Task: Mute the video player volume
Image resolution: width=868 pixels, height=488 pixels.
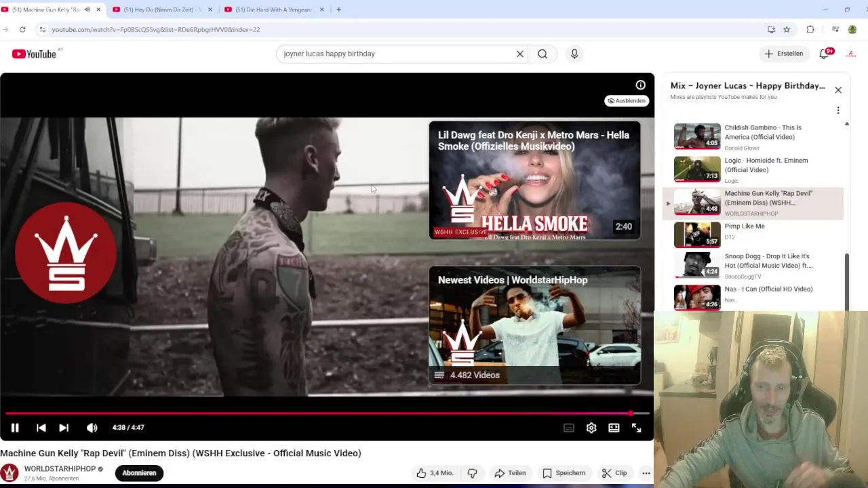Action: pyautogui.click(x=92, y=428)
